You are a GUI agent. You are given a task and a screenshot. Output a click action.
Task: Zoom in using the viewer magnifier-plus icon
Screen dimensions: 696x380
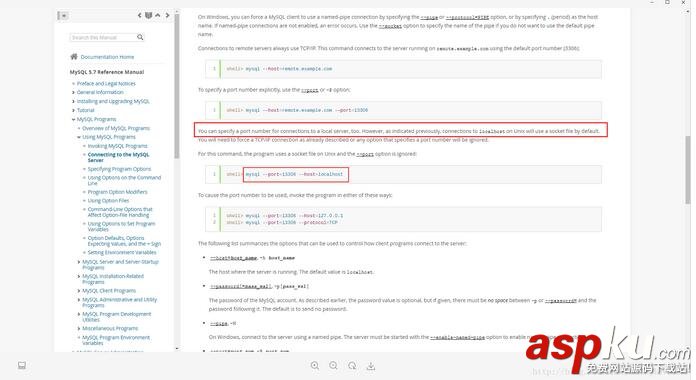315,366
